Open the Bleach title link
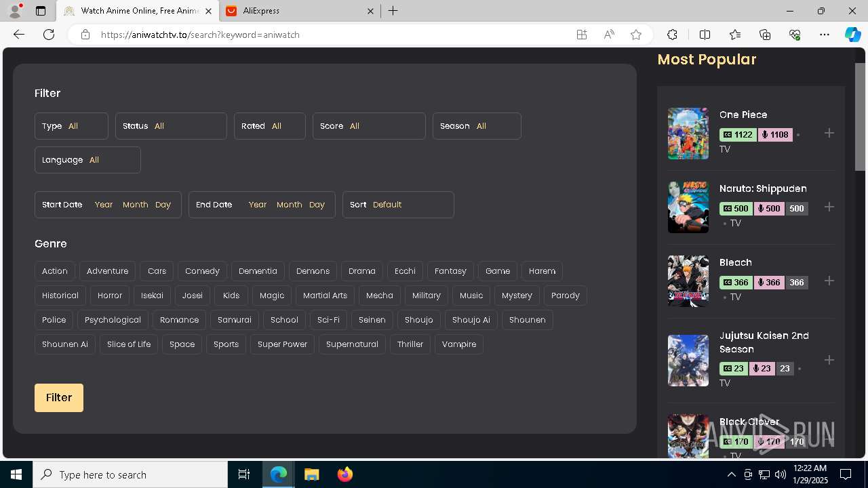This screenshot has height=488, width=868. (736, 262)
